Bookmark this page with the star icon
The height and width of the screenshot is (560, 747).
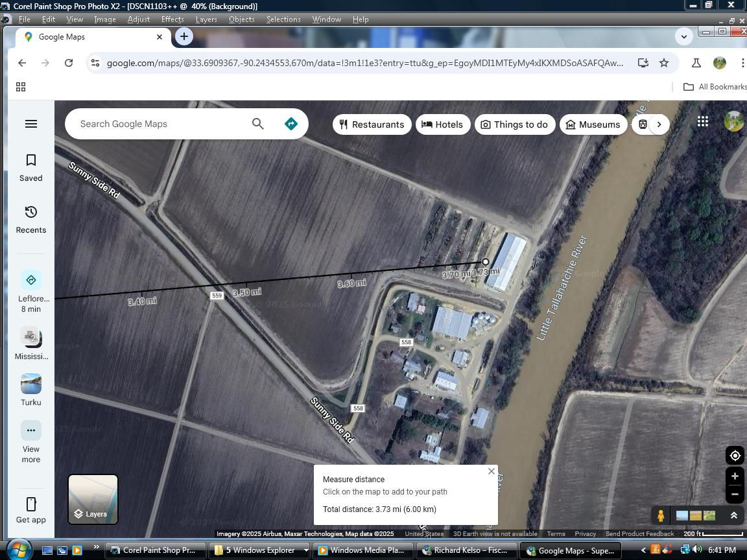point(664,63)
